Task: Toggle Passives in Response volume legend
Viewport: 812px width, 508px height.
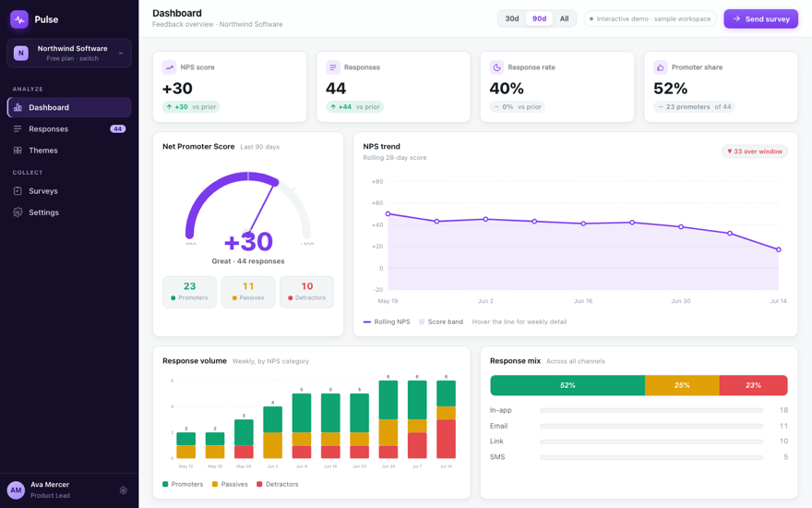Action: [x=230, y=484]
